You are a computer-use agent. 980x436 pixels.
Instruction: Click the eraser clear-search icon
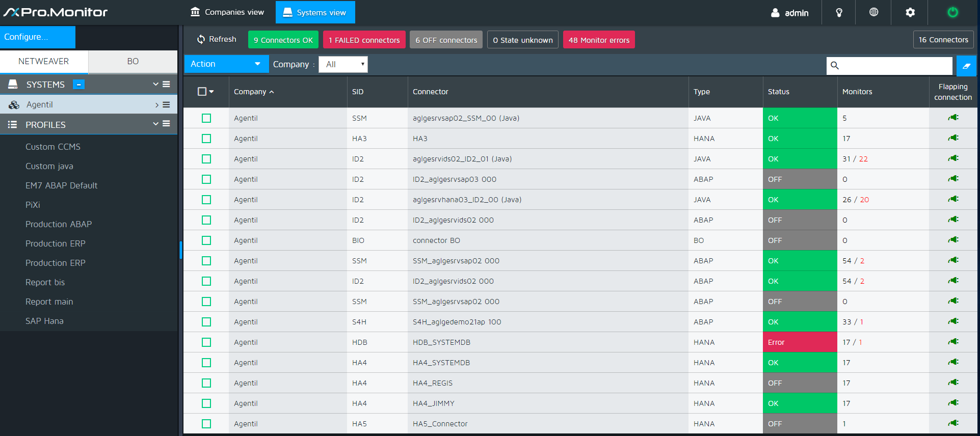point(966,66)
